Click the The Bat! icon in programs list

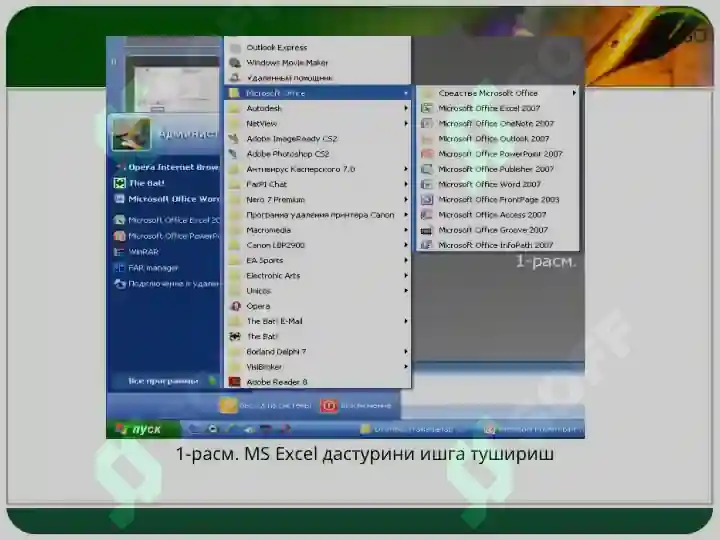click(235, 337)
